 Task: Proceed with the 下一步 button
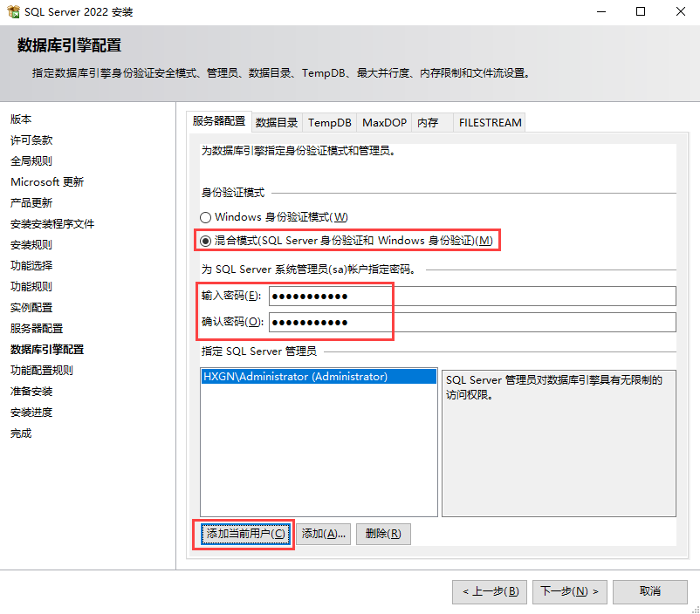(569, 591)
